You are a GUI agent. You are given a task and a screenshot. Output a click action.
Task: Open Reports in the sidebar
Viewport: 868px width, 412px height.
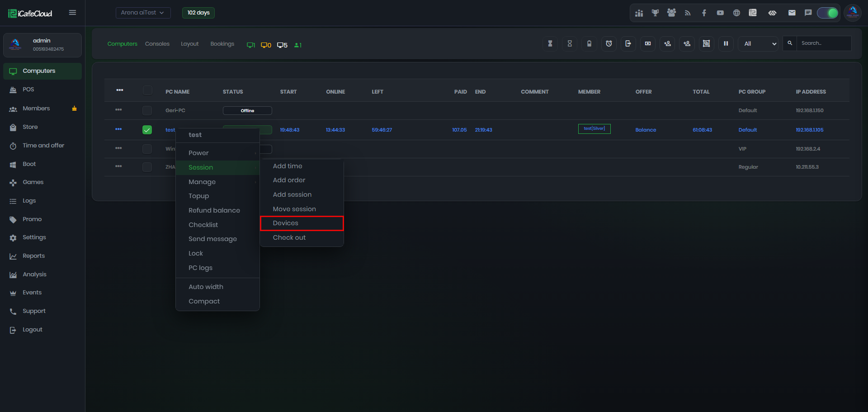point(42,256)
